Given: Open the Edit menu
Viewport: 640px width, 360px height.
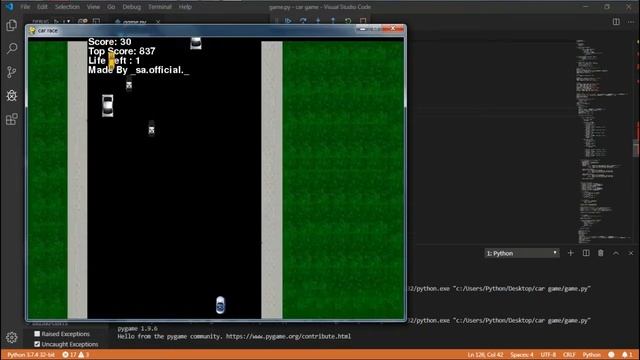Looking at the screenshot, I should 42,7.
